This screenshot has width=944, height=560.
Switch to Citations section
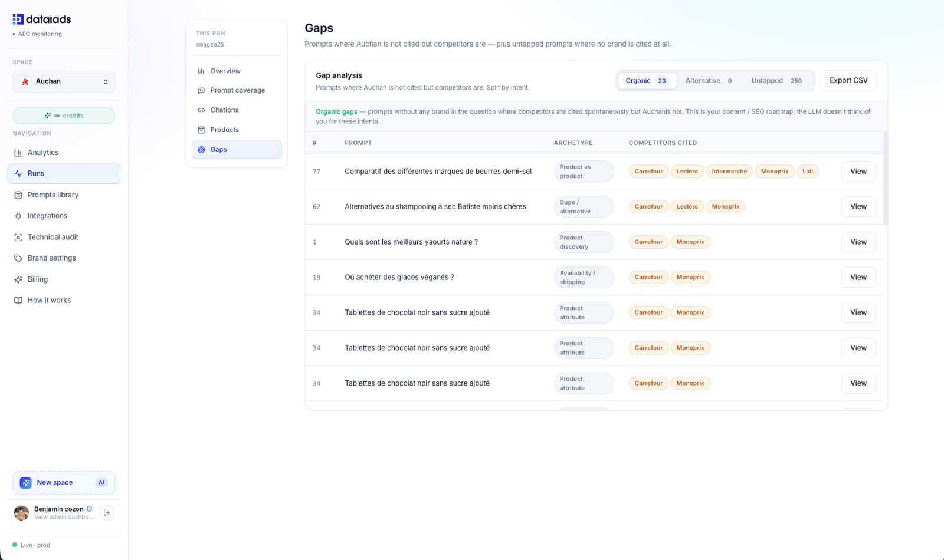(x=237, y=110)
